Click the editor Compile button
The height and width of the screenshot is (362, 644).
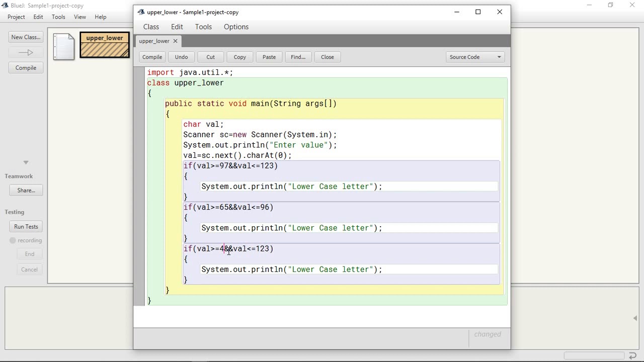pyautogui.click(x=152, y=57)
